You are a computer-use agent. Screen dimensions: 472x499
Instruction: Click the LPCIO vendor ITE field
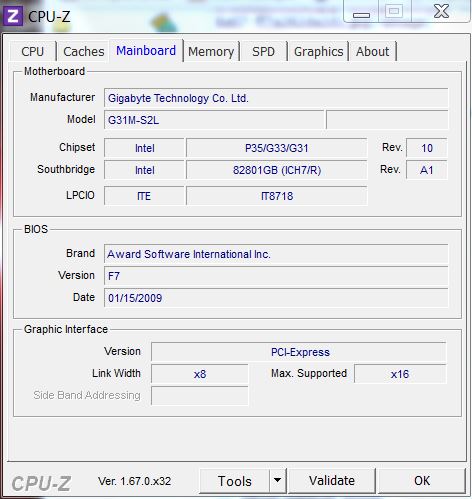(x=144, y=196)
